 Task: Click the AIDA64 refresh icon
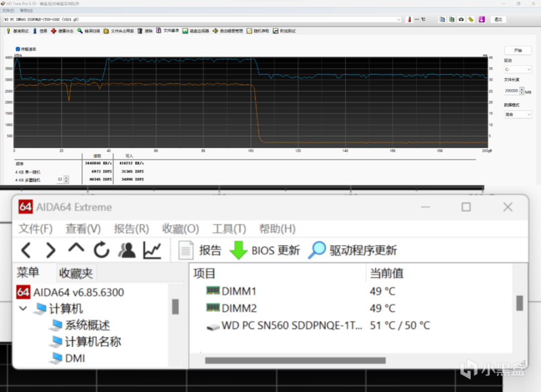tap(101, 250)
